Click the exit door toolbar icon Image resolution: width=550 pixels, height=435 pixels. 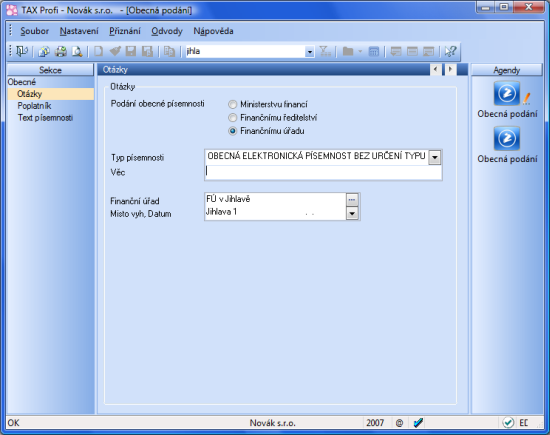click(22, 51)
